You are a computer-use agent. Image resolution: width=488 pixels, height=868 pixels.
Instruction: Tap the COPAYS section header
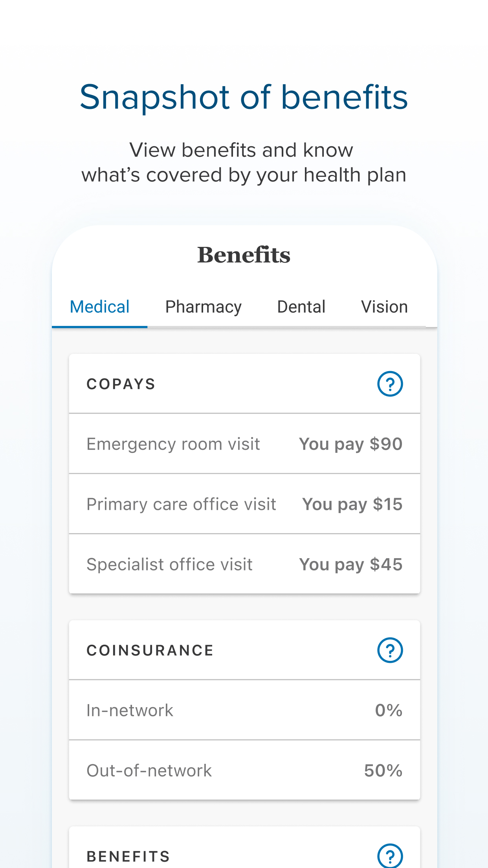click(121, 384)
